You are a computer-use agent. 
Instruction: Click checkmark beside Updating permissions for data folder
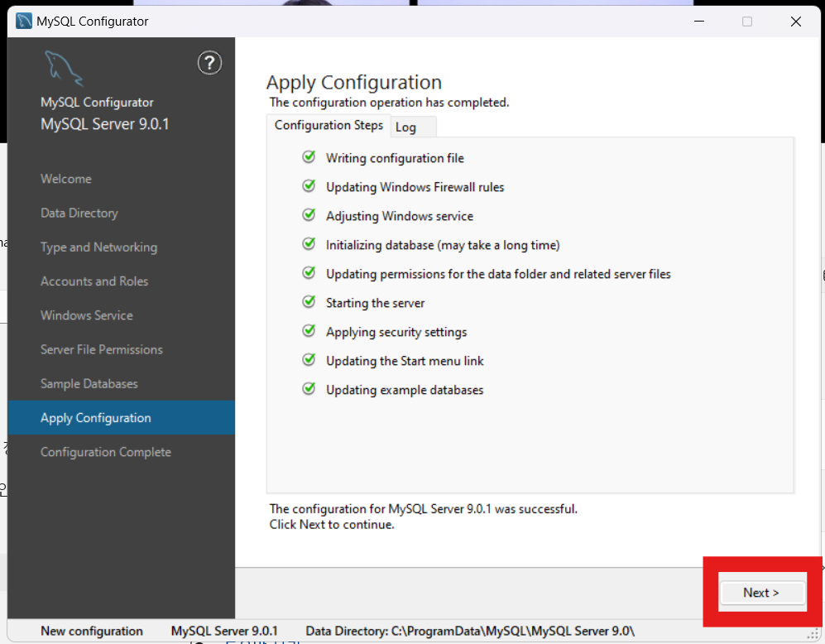[x=309, y=272]
